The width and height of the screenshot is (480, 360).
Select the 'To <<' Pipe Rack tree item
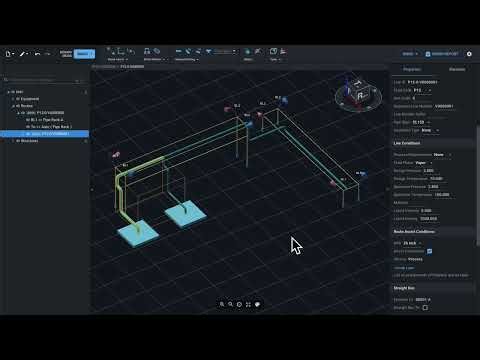[49, 127]
